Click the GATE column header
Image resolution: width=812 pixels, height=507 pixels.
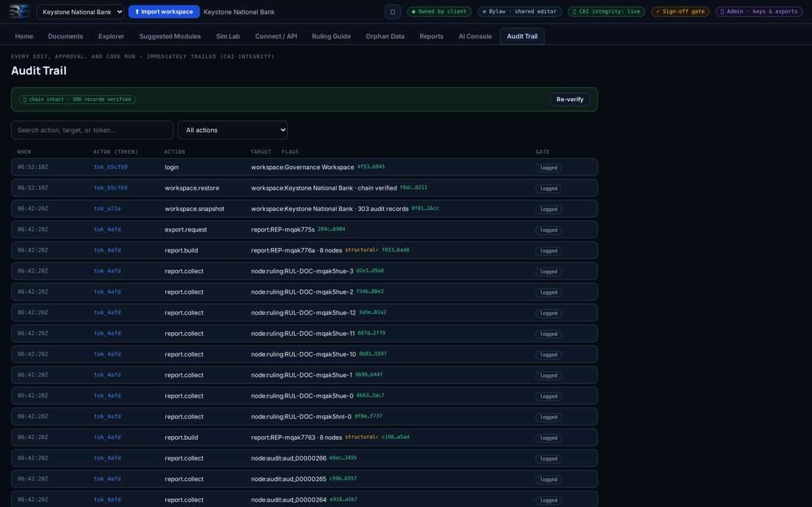tap(543, 152)
